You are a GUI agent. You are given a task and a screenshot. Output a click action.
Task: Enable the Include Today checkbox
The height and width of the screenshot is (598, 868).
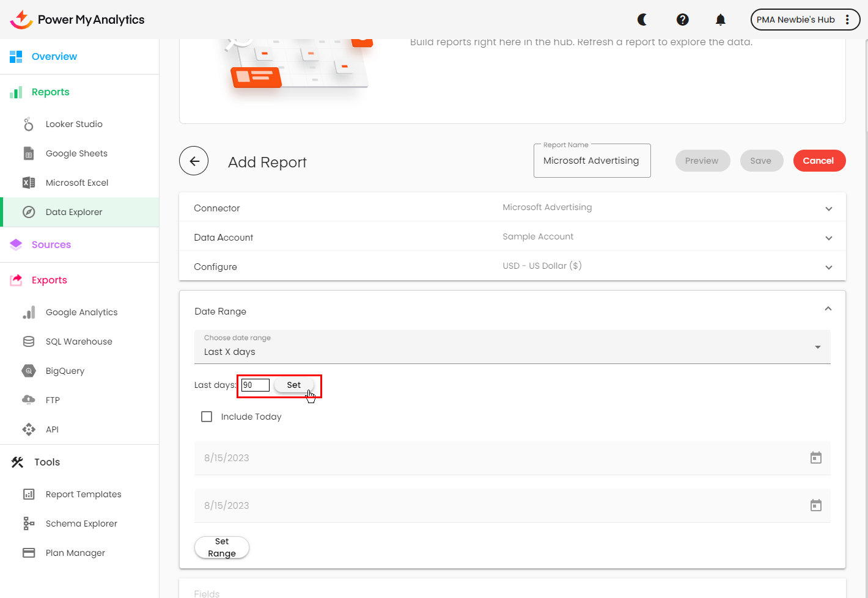207,417
